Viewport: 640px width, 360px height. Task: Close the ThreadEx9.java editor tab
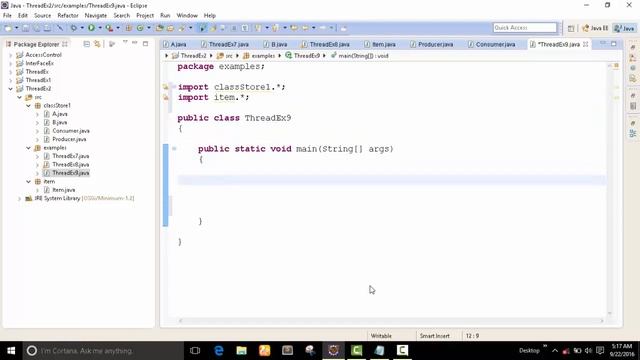click(586, 44)
